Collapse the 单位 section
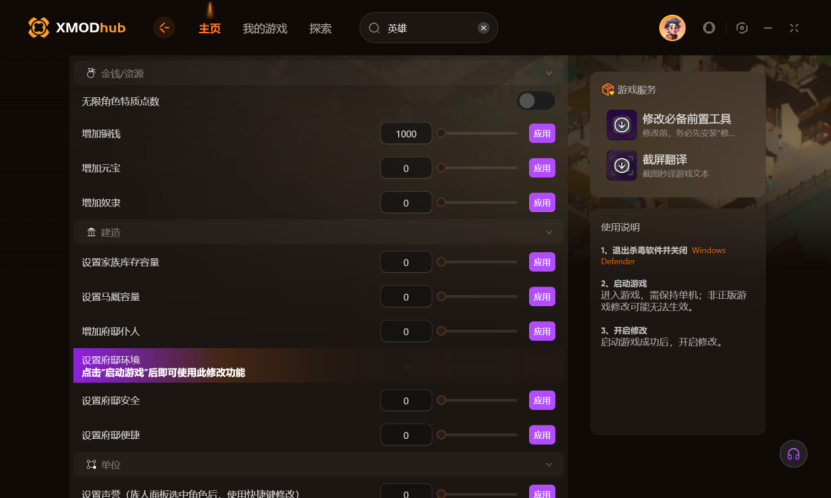This screenshot has width=831, height=498. coord(549,465)
